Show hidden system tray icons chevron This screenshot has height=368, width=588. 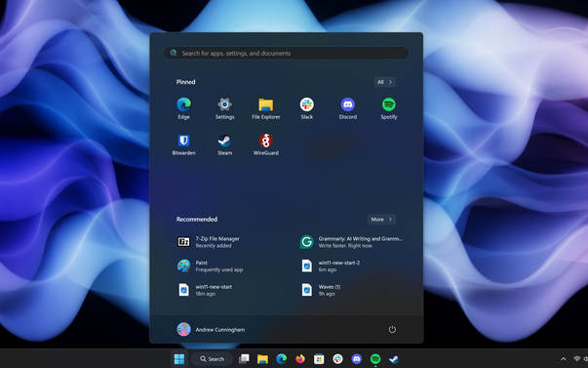(x=563, y=359)
